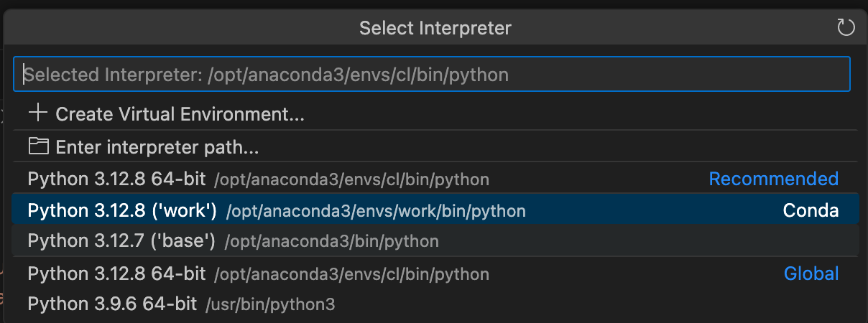
Task: Select the Enter interpreter path... entry
Action: 157,148
